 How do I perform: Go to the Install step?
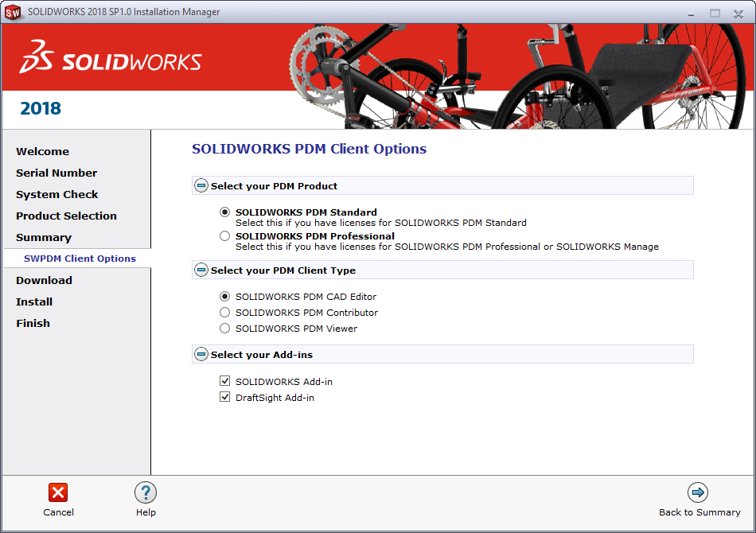34,302
